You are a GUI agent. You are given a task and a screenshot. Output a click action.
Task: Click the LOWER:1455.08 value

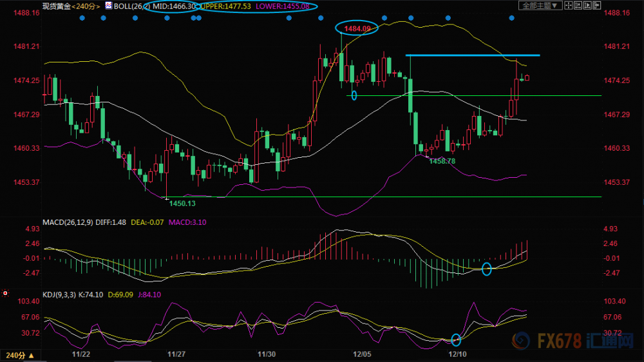pyautogui.click(x=283, y=6)
